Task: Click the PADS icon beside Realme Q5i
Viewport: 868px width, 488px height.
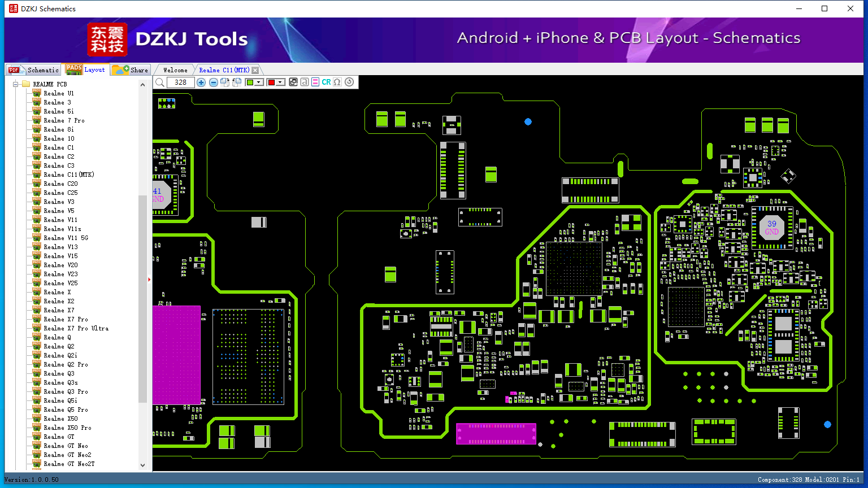Action: point(37,400)
